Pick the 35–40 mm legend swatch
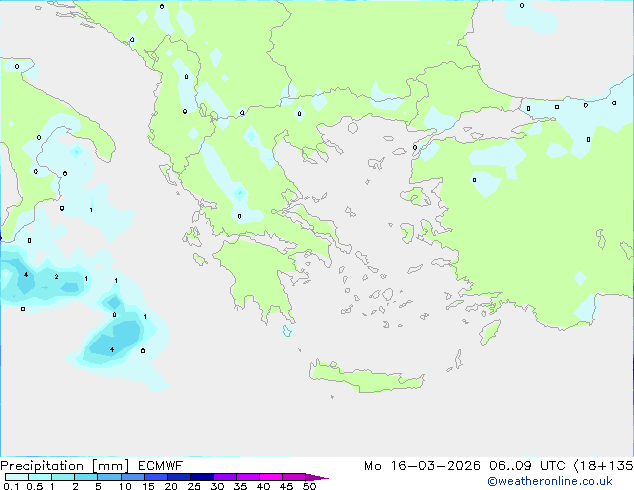 tap(248, 477)
